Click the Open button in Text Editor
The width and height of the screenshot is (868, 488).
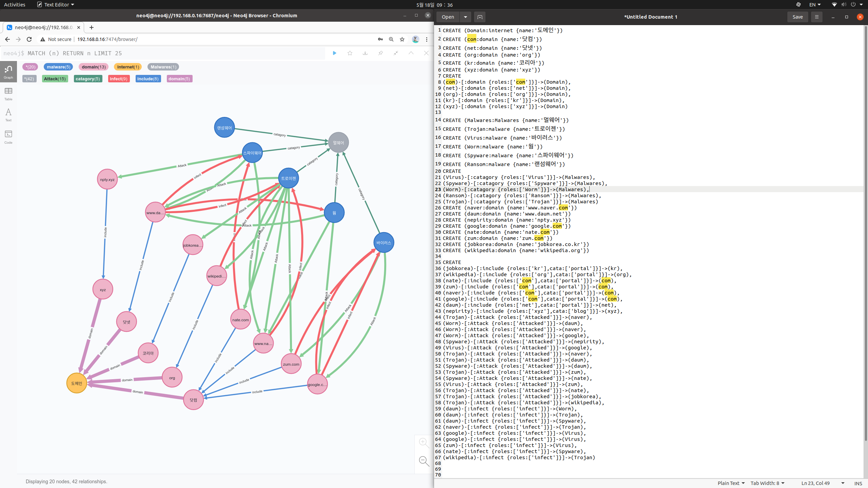pyautogui.click(x=448, y=17)
